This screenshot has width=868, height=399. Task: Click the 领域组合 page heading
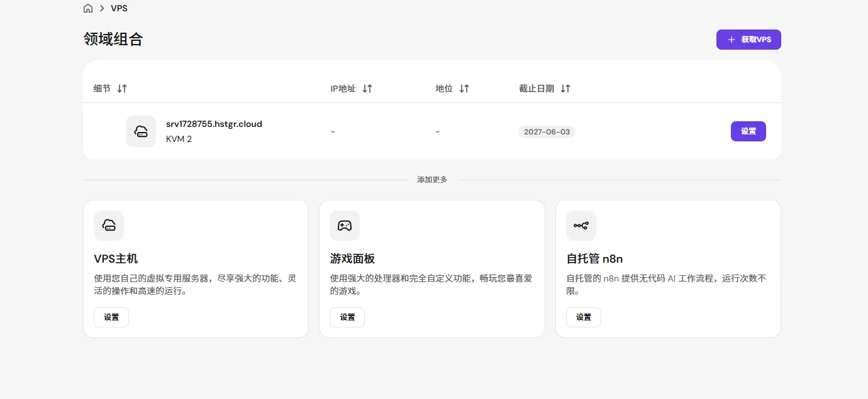(x=113, y=39)
